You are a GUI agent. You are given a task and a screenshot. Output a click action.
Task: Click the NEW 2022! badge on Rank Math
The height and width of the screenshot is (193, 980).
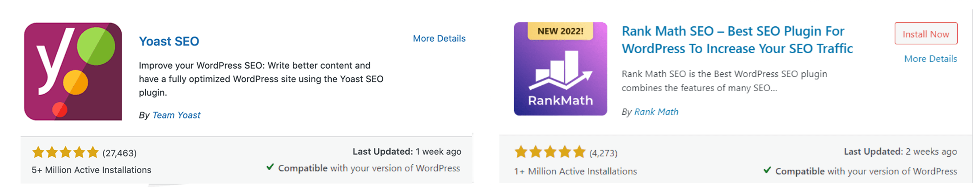560,31
